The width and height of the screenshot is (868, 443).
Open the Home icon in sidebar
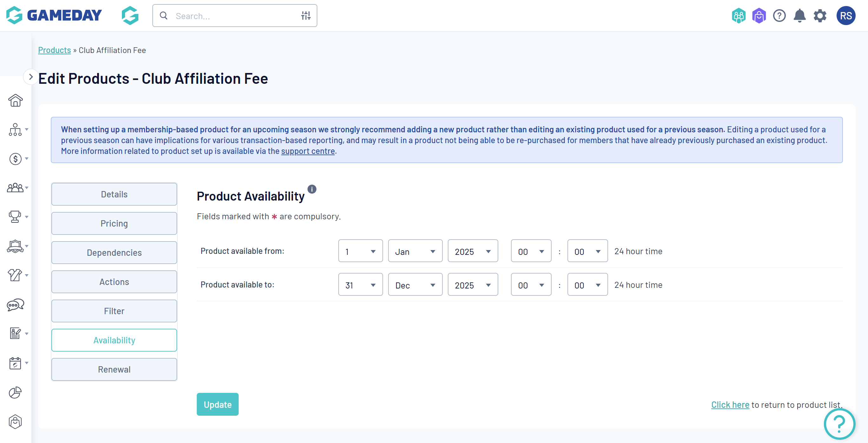coord(15,100)
